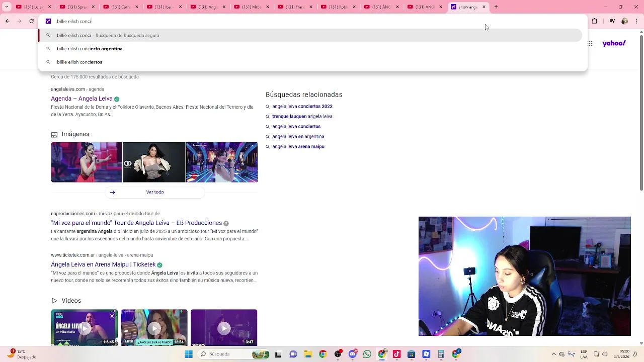Play the 12:54 video thumbnail

coord(154,327)
